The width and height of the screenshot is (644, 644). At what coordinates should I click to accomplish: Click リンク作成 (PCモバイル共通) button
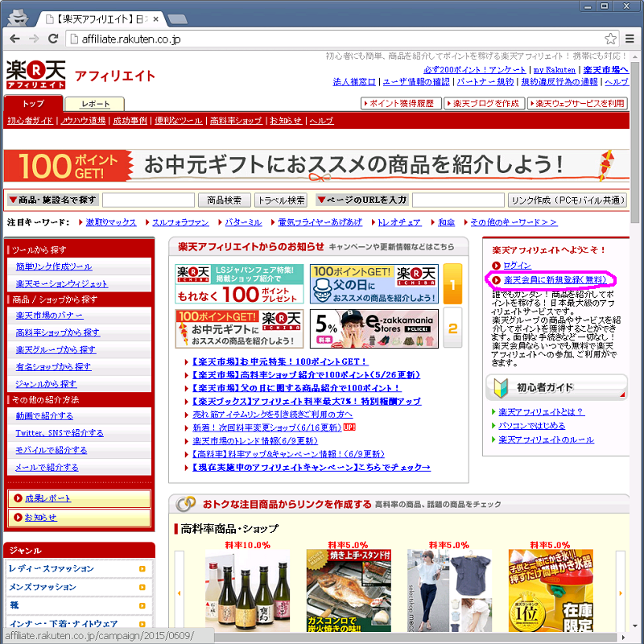click(568, 200)
